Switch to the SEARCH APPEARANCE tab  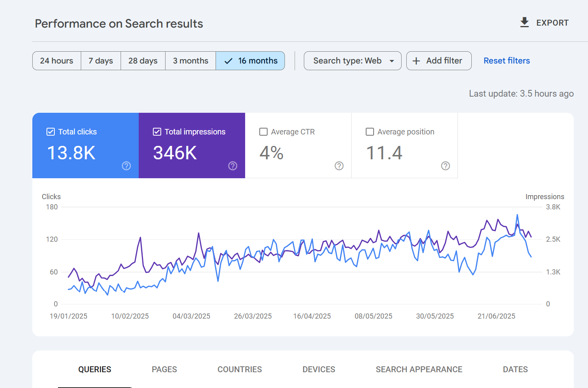tap(419, 369)
